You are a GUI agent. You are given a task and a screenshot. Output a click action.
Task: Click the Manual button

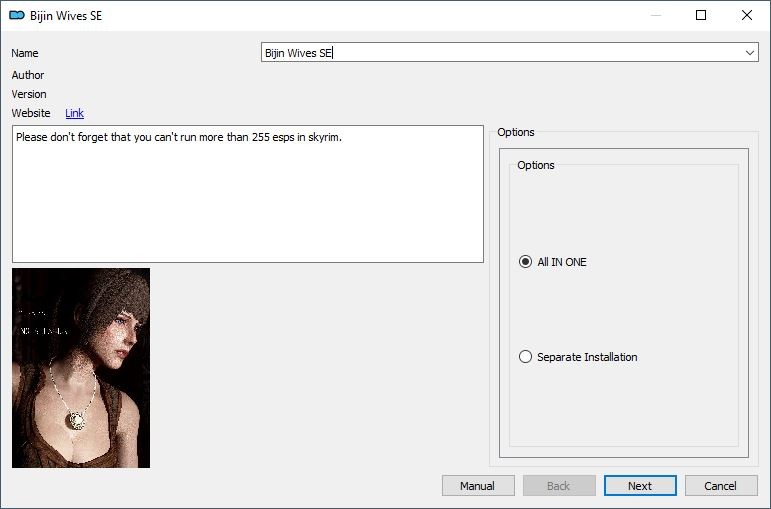coord(478,486)
